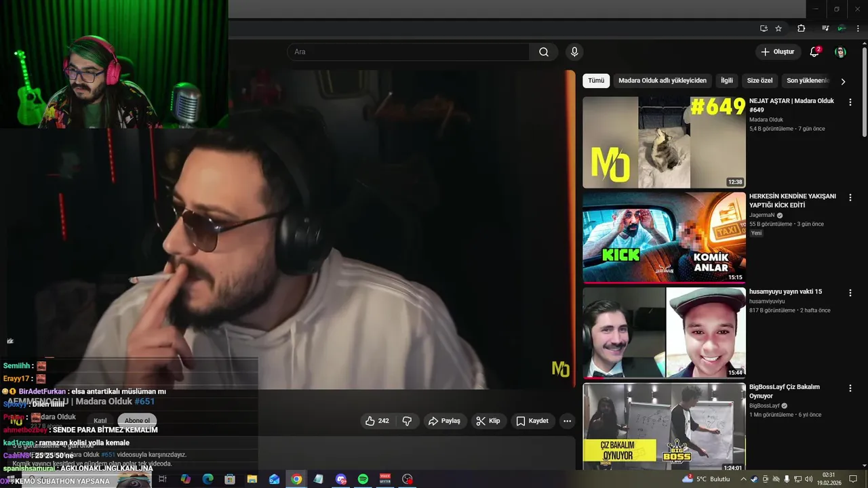
Task: Switch to Chrome in the taskbar
Action: click(x=296, y=479)
